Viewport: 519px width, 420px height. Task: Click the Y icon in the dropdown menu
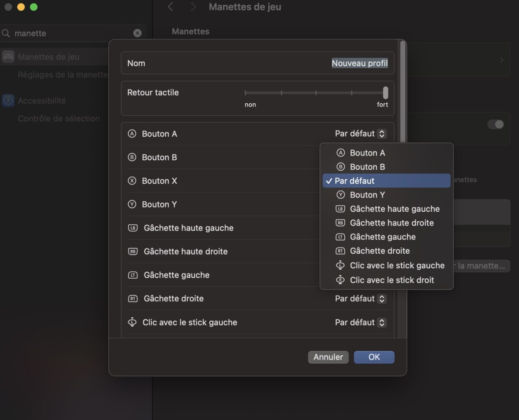pos(341,195)
